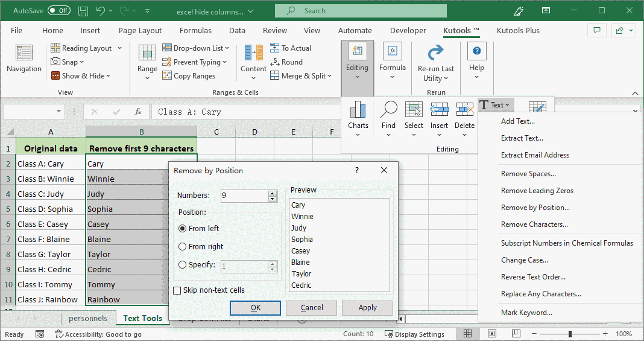Switch to Page Break Preview view
Image resolution: width=644 pixels, height=341 pixels.
516,334
